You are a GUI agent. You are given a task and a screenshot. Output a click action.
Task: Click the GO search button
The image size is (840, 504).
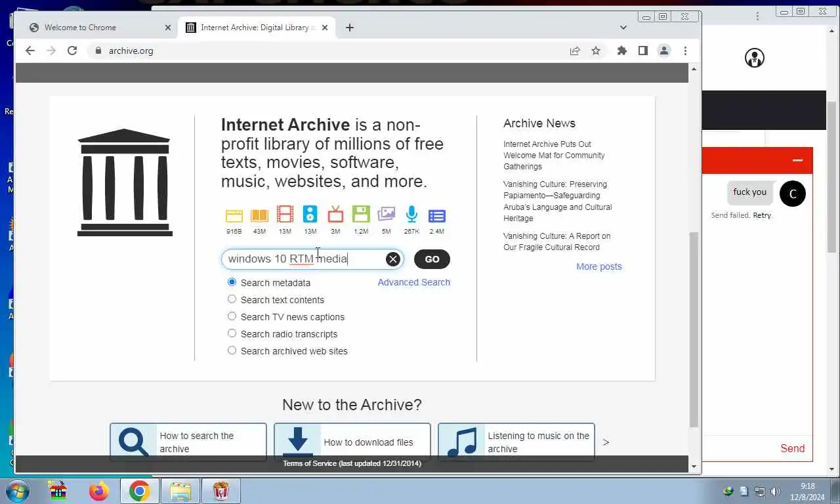tap(432, 259)
